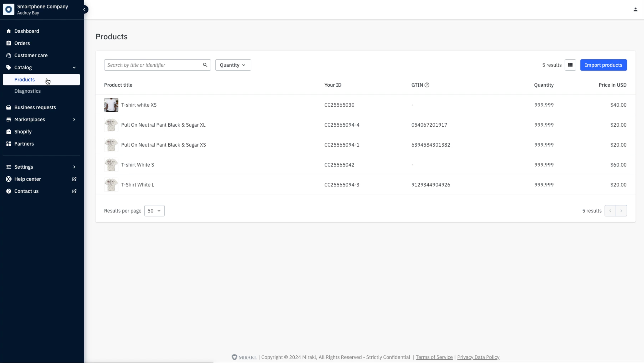Click the GTIN info tooltip icon
Viewport: 644px width, 363px height.
click(427, 85)
